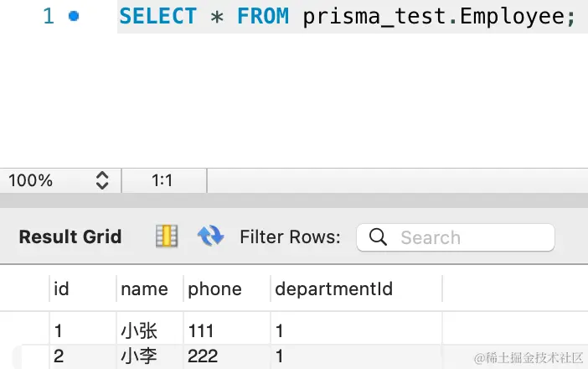The width and height of the screenshot is (588, 369).
Task: Click the blue statement marker dot
Action: (x=74, y=16)
